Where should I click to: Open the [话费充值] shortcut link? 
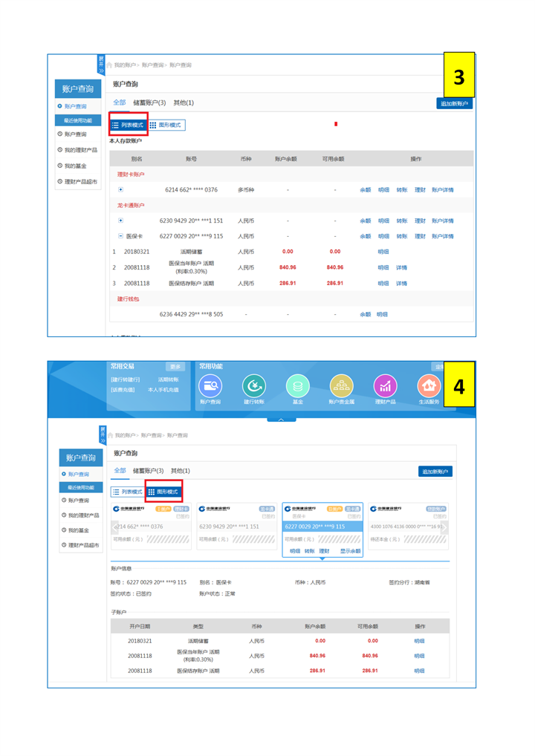[x=123, y=390]
